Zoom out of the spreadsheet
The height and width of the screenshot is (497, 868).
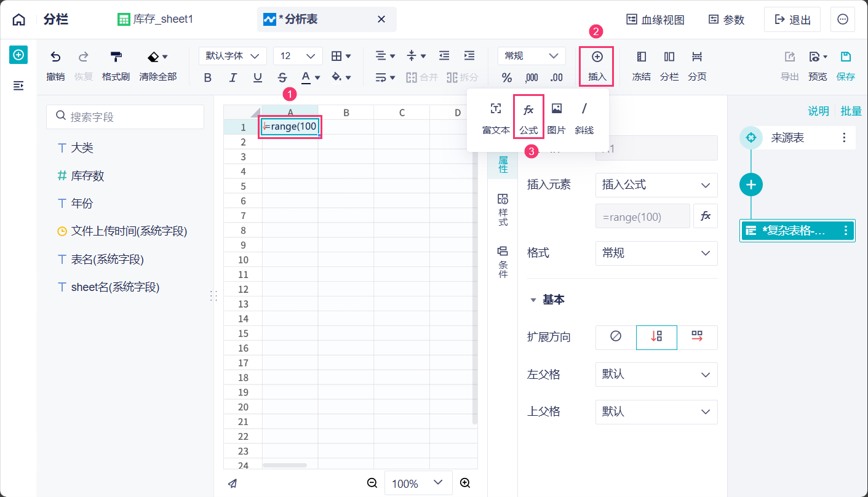pyautogui.click(x=372, y=483)
